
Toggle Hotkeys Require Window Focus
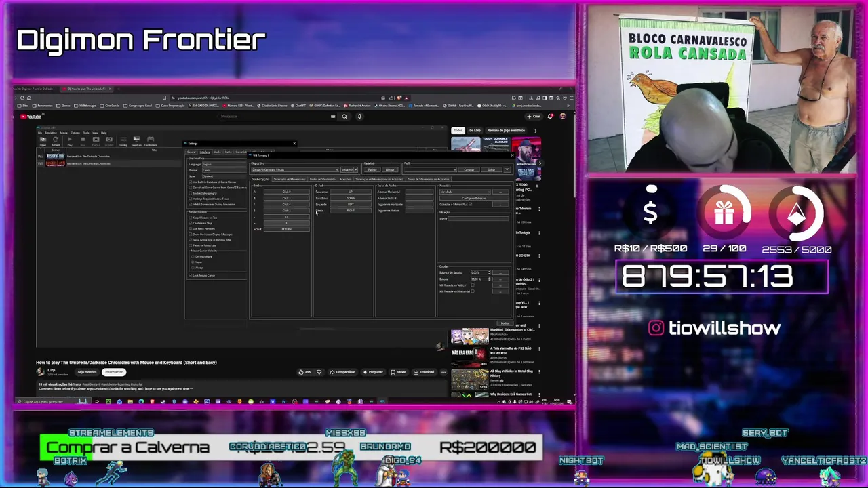click(191, 199)
